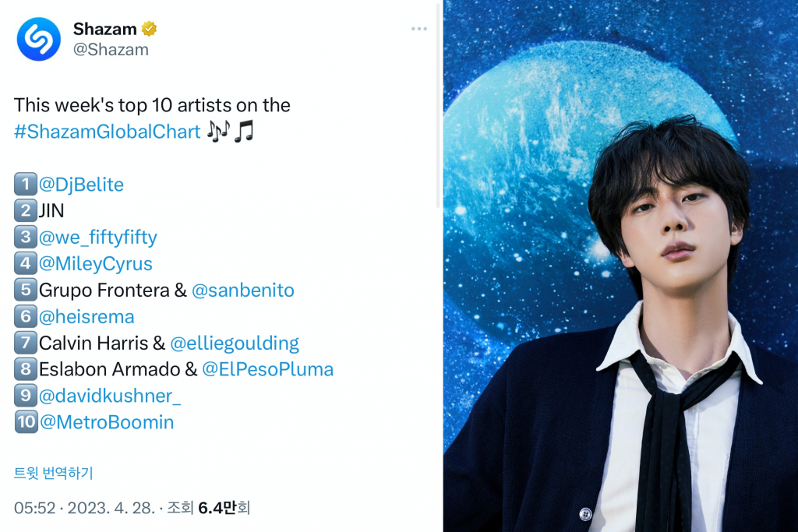Open the three-dot tweet options menu
Viewport: 798px width, 532px height.
point(418,29)
